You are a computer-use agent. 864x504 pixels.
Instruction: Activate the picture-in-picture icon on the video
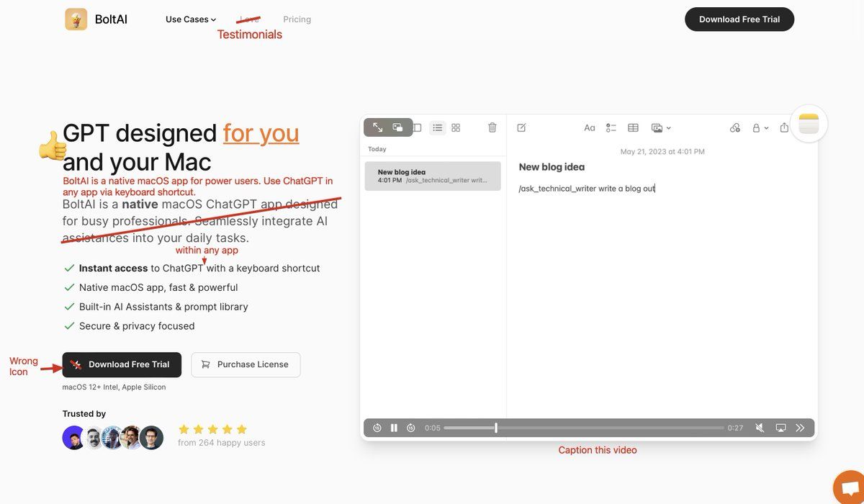(x=397, y=127)
